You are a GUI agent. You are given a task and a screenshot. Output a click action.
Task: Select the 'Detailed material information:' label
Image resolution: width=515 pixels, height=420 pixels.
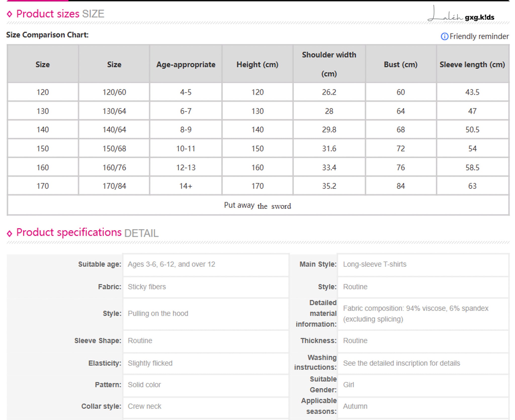316,313
